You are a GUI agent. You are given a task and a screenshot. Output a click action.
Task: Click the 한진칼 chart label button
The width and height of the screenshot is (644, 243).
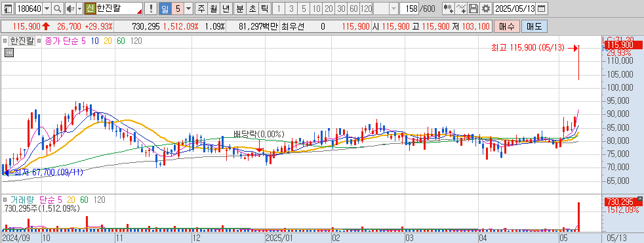[x=22, y=41]
